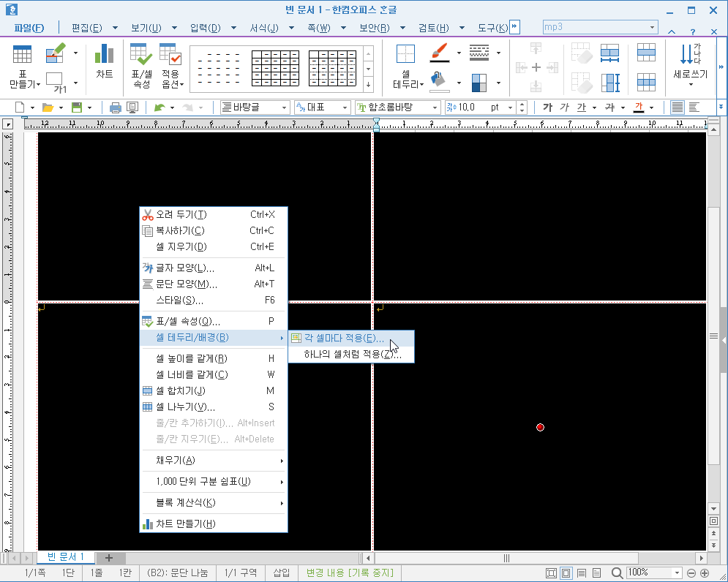Switch to the 빈 문서 1 tab
This screenshot has height=582, width=728.
point(65,557)
